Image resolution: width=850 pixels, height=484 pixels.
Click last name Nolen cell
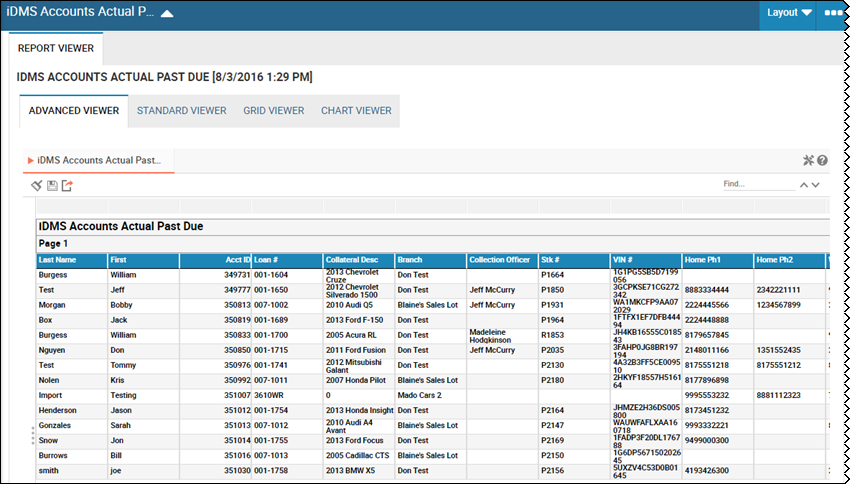(x=72, y=381)
